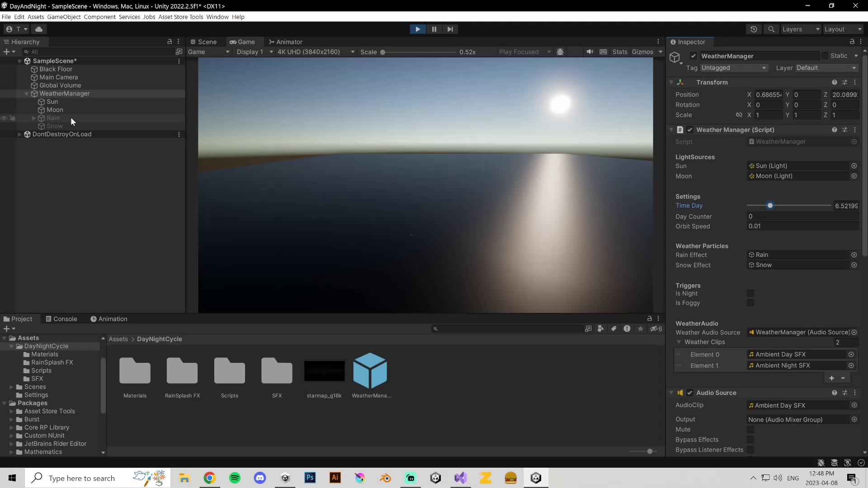Click the frame debugger bug icon in Game view

(x=560, y=52)
